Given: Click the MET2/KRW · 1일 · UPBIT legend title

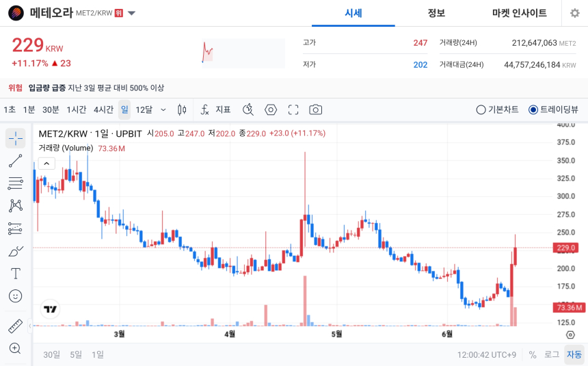Looking at the screenshot, I should pyautogui.click(x=90, y=133).
